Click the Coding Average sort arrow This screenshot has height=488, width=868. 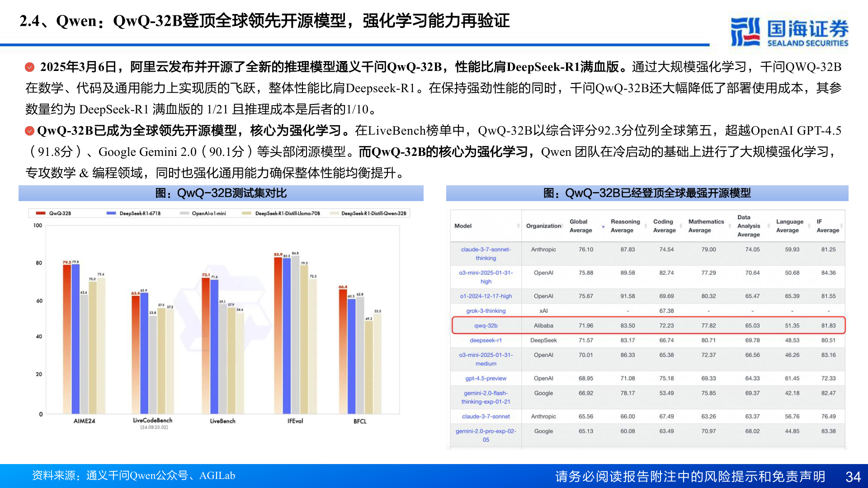(681, 226)
